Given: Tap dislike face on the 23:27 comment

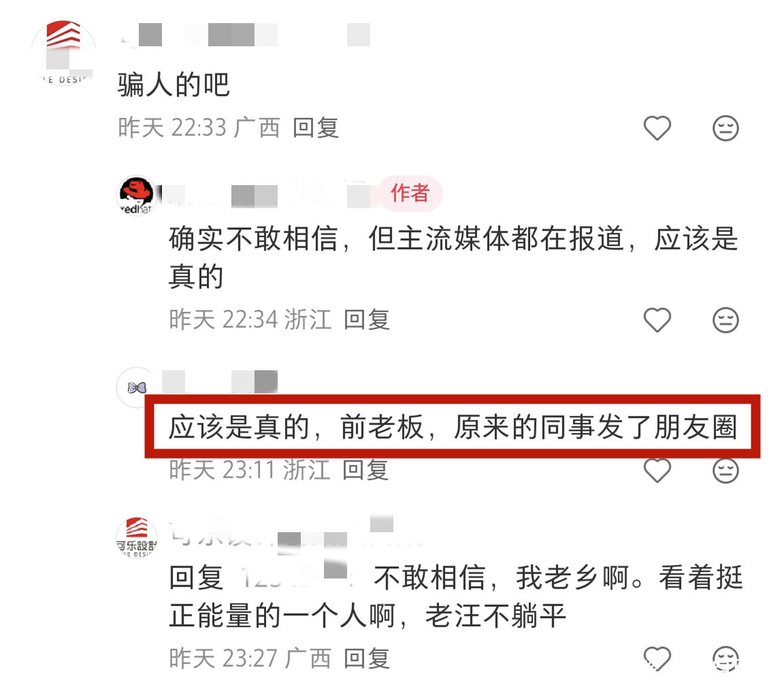Looking at the screenshot, I should click(725, 658).
